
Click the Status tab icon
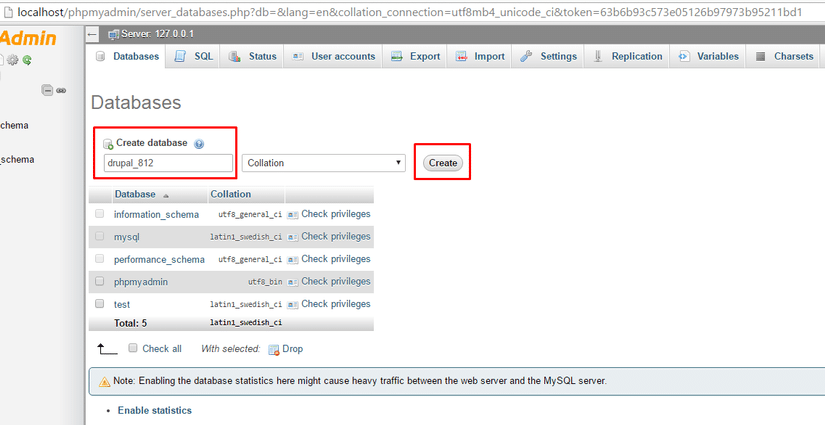point(235,56)
